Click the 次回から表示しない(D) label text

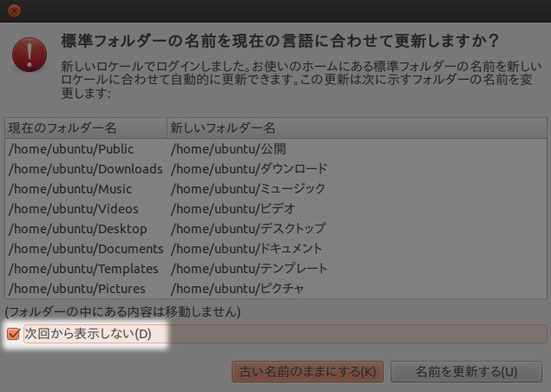pos(88,334)
